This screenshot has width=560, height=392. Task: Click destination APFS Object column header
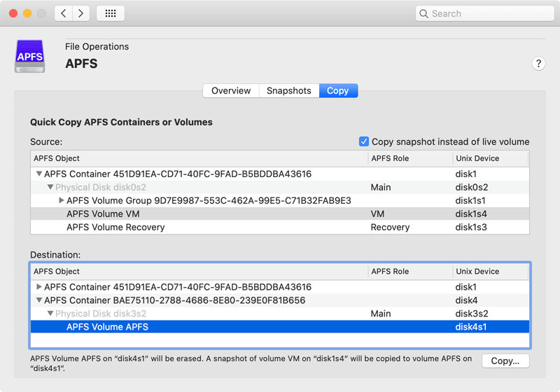[199, 272]
